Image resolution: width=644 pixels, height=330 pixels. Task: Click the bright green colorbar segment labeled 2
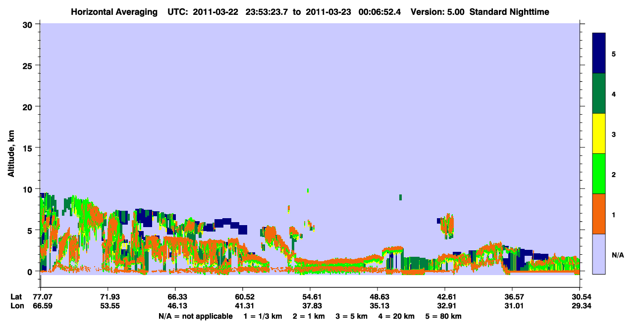[x=599, y=174]
